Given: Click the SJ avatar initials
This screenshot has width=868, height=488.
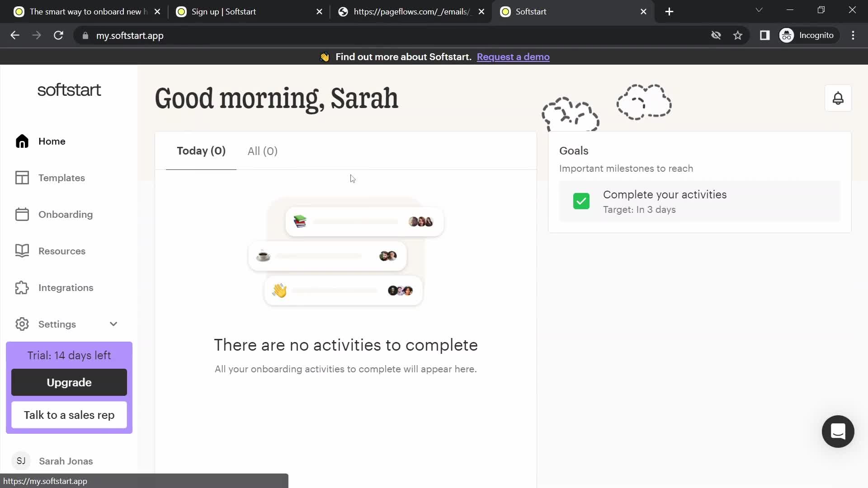Looking at the screenshot, I should 21,461.
